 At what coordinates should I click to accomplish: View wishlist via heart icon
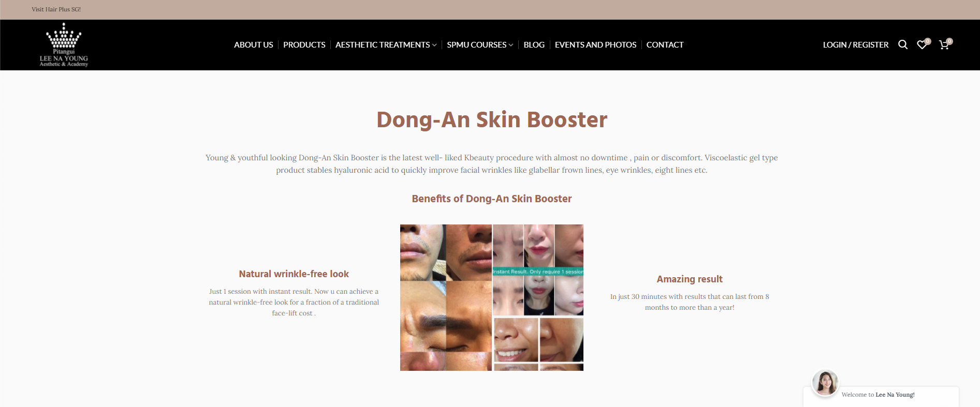[x=923, y=44]
